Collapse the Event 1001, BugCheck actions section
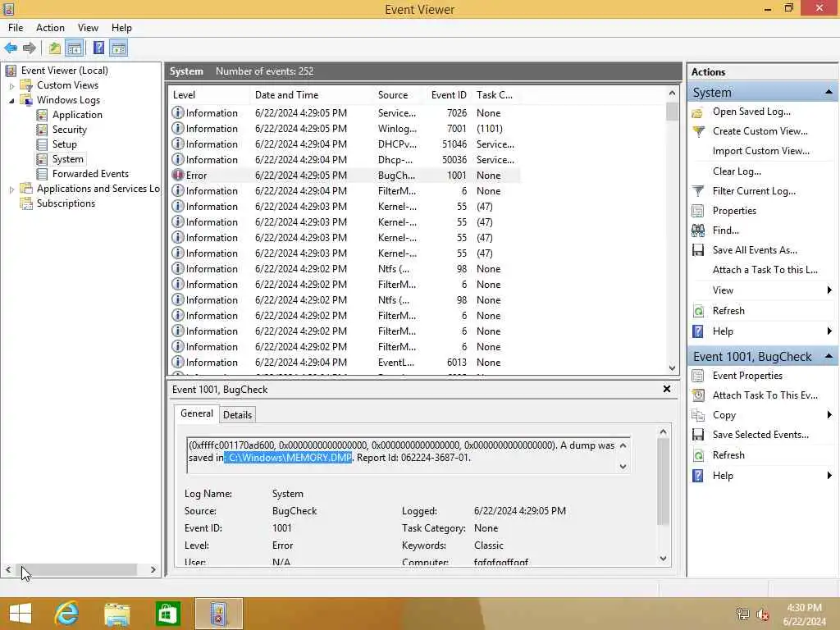 click(829, 356)
